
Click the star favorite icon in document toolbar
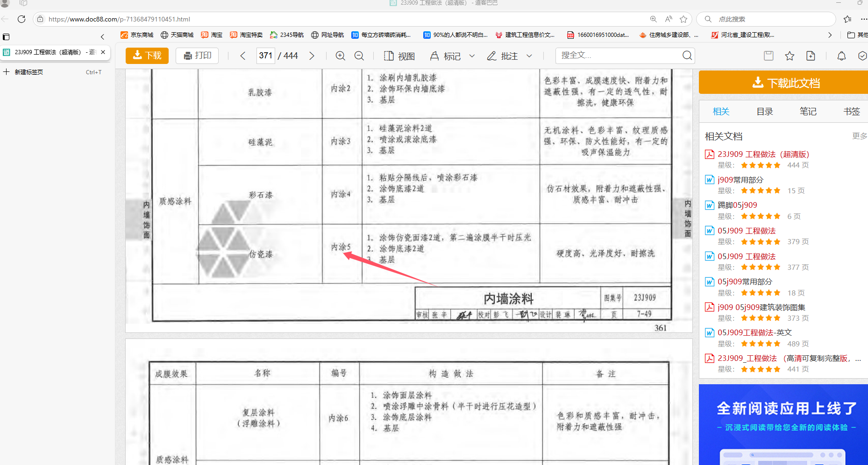(x=790, y=56)
